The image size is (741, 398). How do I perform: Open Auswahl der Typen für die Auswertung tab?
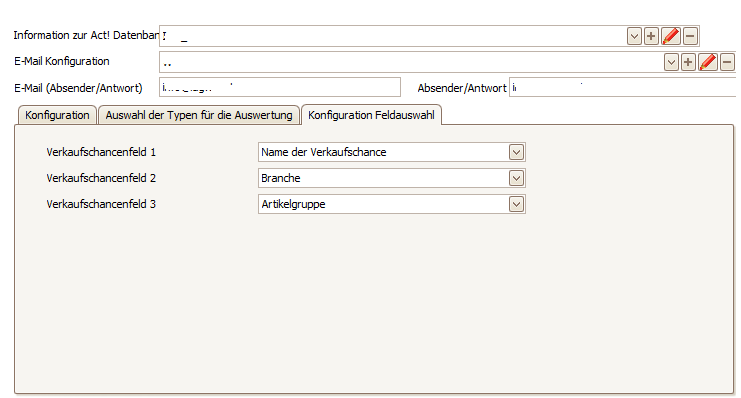point(199,115)
